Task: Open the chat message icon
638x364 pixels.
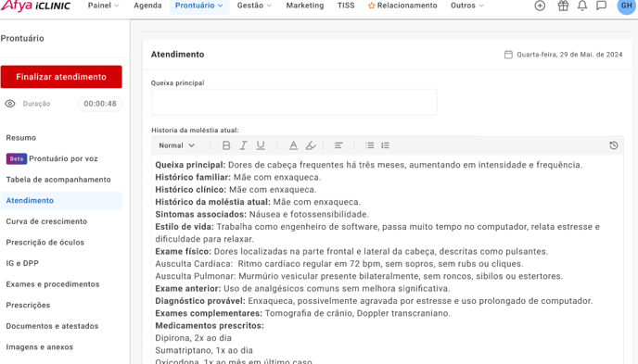Action: pyautogui.click(x=602, y=6)
